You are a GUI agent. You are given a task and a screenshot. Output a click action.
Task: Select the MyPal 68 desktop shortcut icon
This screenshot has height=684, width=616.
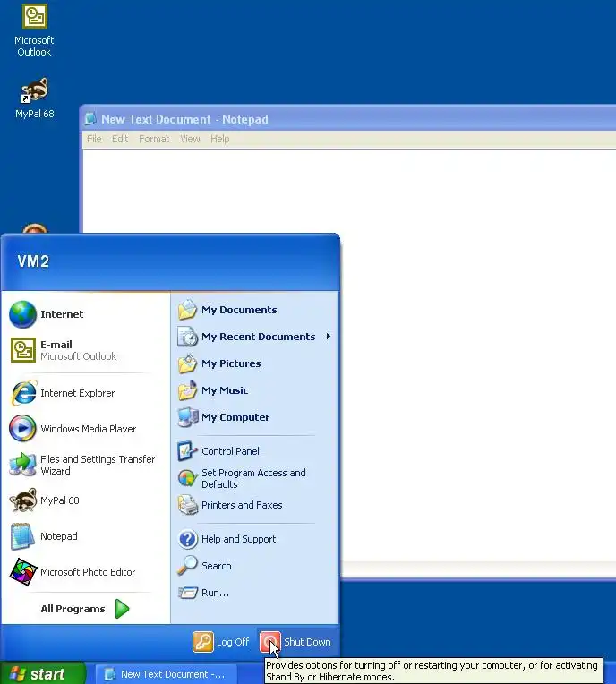[x=34, y=90]
